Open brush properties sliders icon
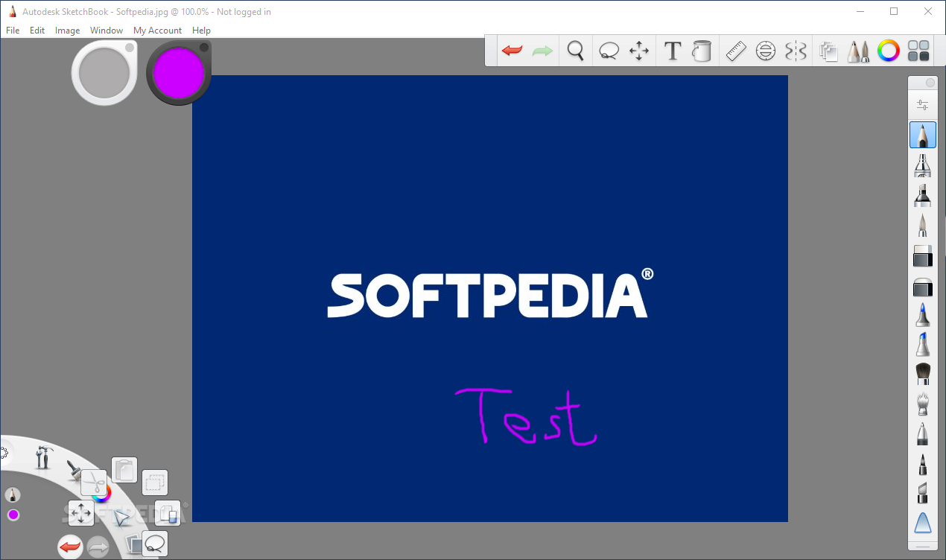Viewport: 946px width, 560px height. [x=923, y=105]
